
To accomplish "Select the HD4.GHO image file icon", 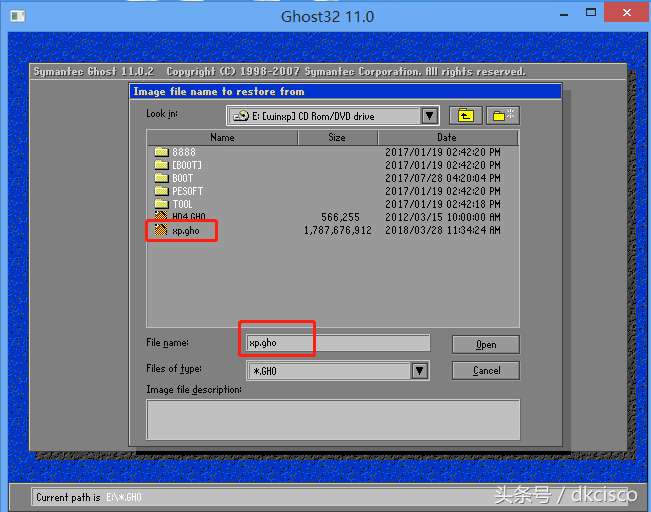I will point(161,215).
